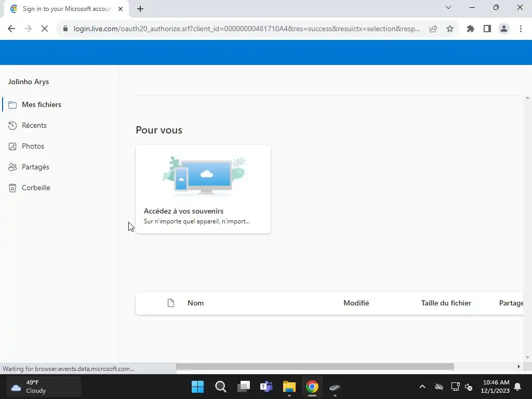
Task: Open the Photos section
Action: click(x=33, y=146)
